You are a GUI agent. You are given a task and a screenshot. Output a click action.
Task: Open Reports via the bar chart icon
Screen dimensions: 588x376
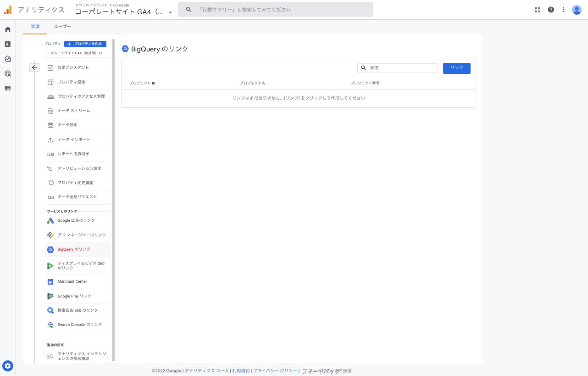[x=7, y=44]
